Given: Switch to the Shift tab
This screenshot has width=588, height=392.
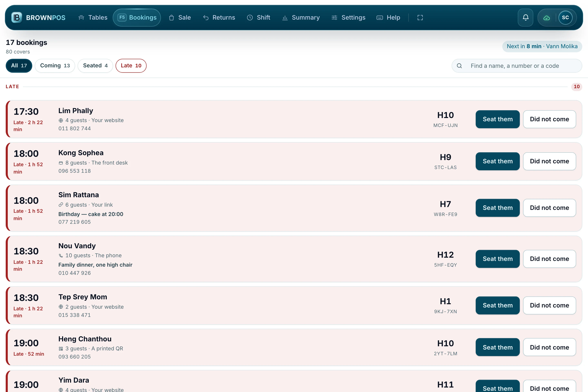Looking at the screenshot, I should point(258,18).
